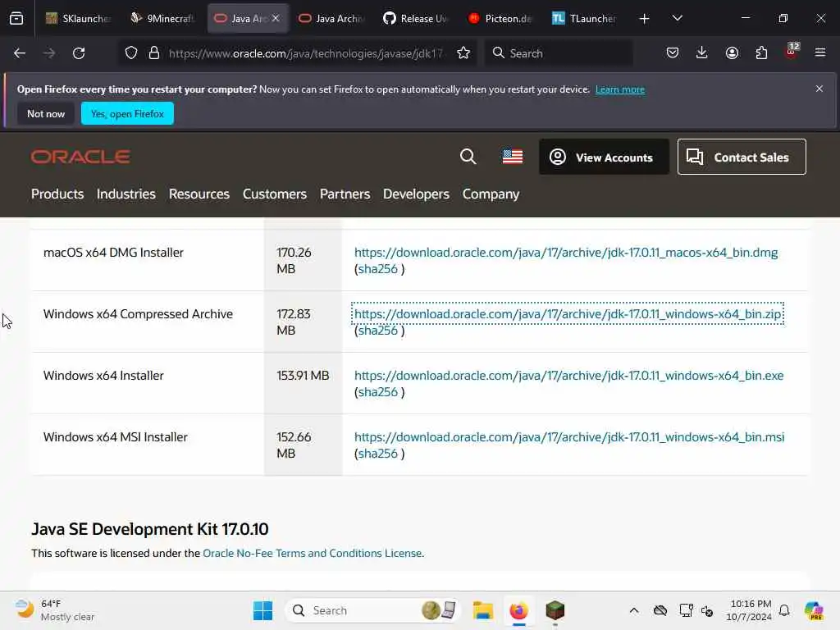Download the windows-x64_bin.zip archive link

pos(568,314)
